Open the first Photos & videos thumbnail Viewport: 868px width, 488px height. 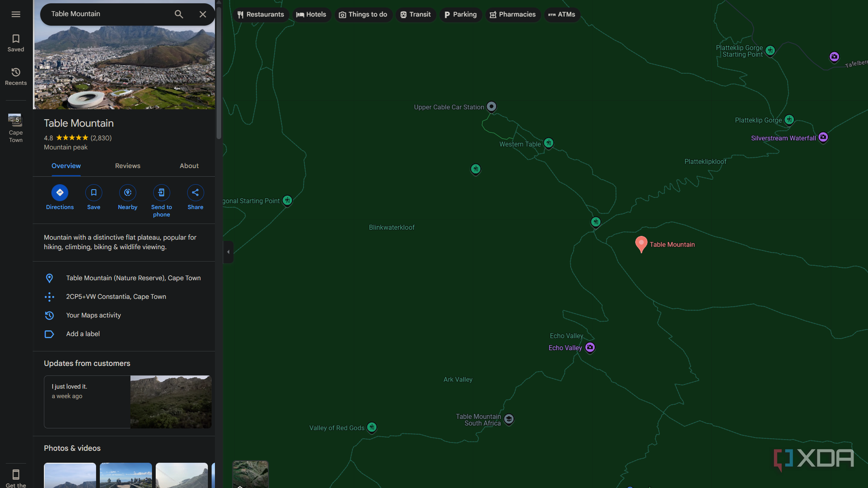(x=70, y=475)
